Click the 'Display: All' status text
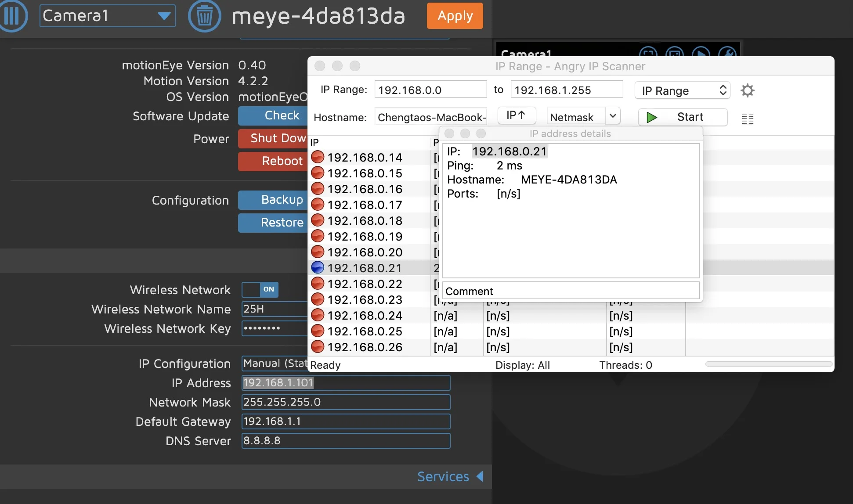The image size is (853, 504). point(523,365)
